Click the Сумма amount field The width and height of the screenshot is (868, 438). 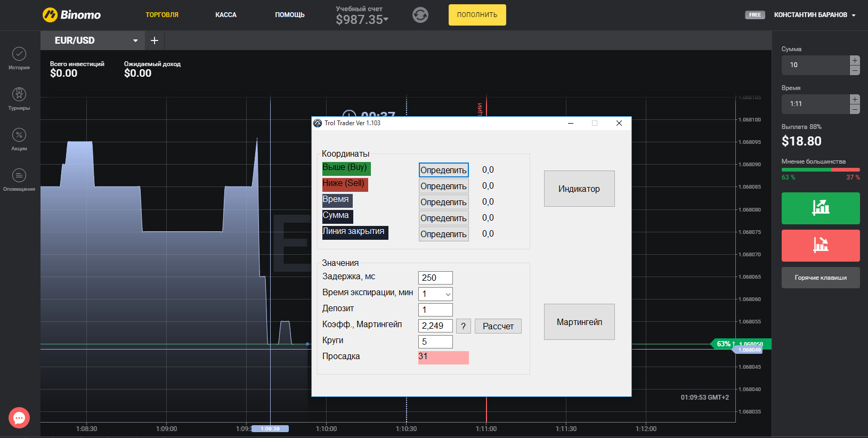(815, 65)
